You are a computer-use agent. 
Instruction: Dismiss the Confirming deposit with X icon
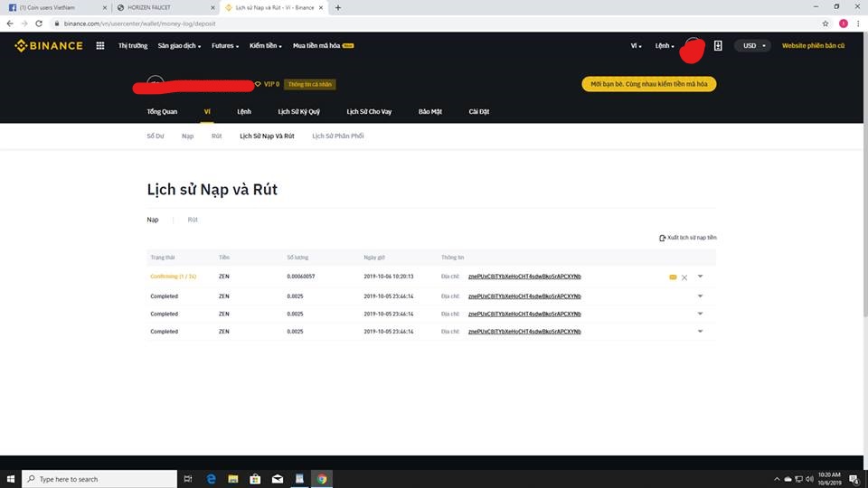[684, 277]
